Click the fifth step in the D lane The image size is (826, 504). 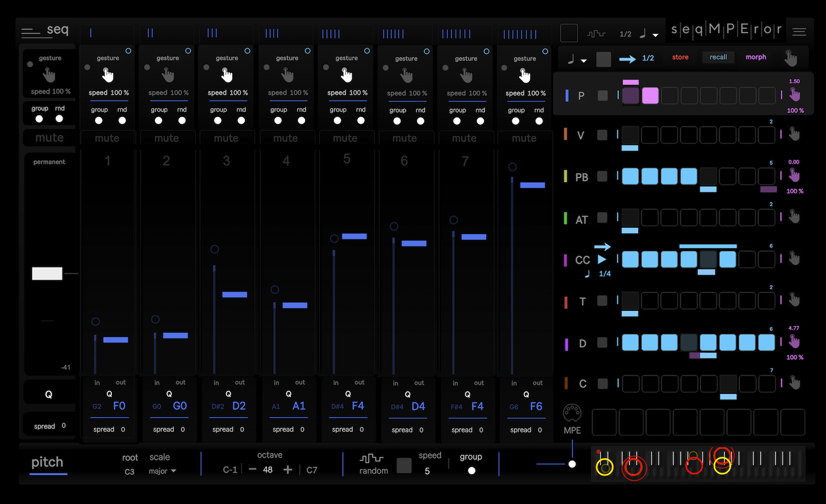[x=708, y=342]
